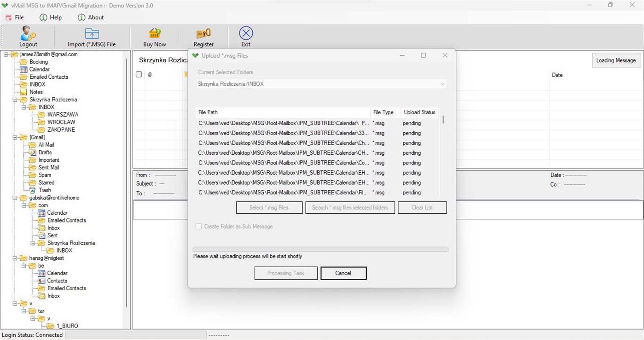
Task: Click Search *.msg files selected folders button
Action: tap(350, 208)
